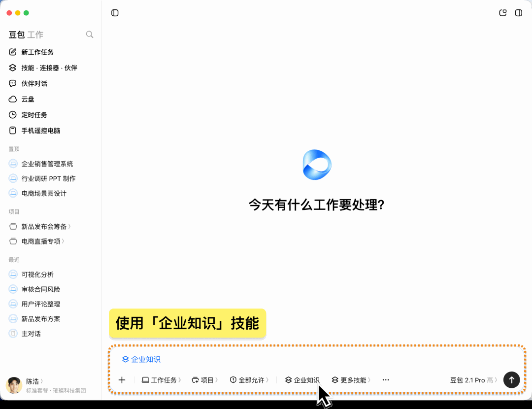
Task: Open 技能 · 连接器 · 伙伴 page
Action: (49, 68)
